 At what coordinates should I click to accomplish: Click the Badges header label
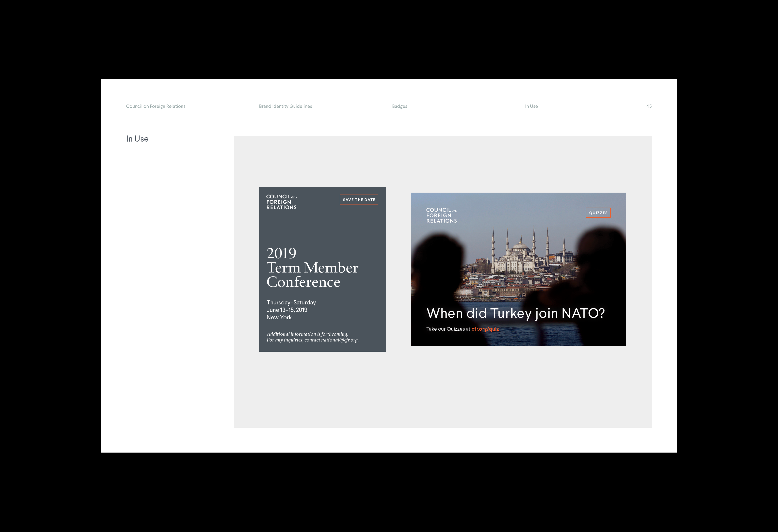point(399,106)
